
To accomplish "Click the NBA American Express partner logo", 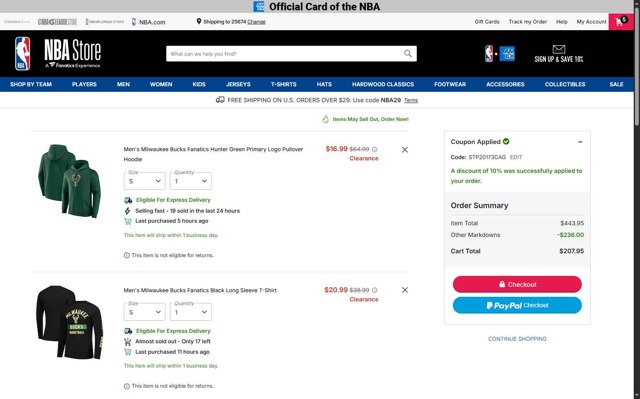I will coord(500,54).
